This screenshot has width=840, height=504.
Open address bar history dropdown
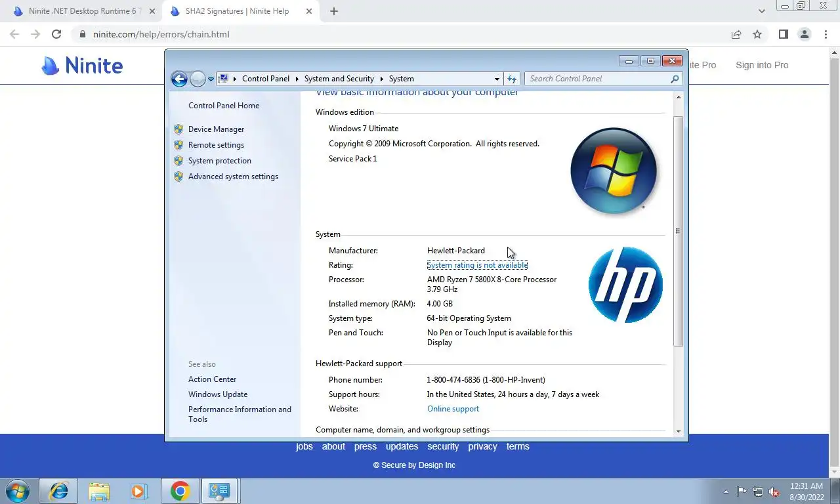[x=497, y=79]
